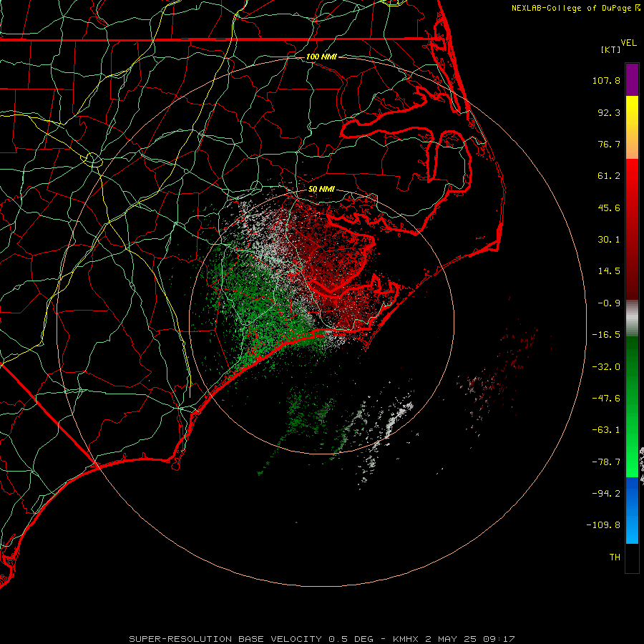Select the 76.7 legend value
This screenshot has height=644, width=644.
tap(609, 144)
